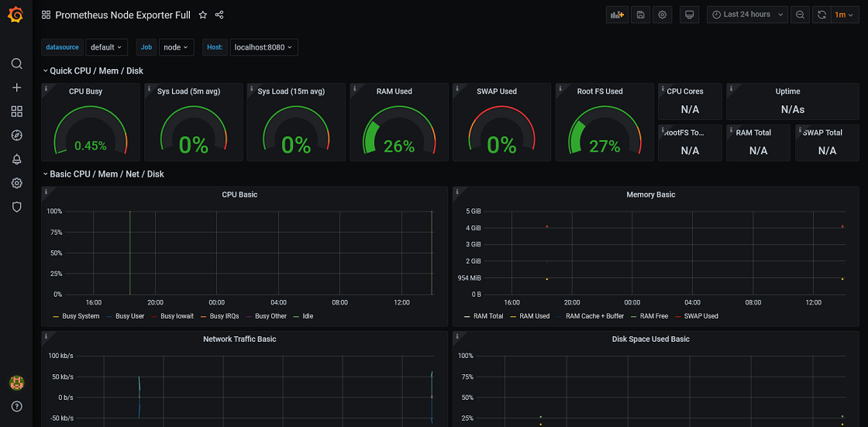
Task: Open the datasource default dropdown
Action: point(106,47)
